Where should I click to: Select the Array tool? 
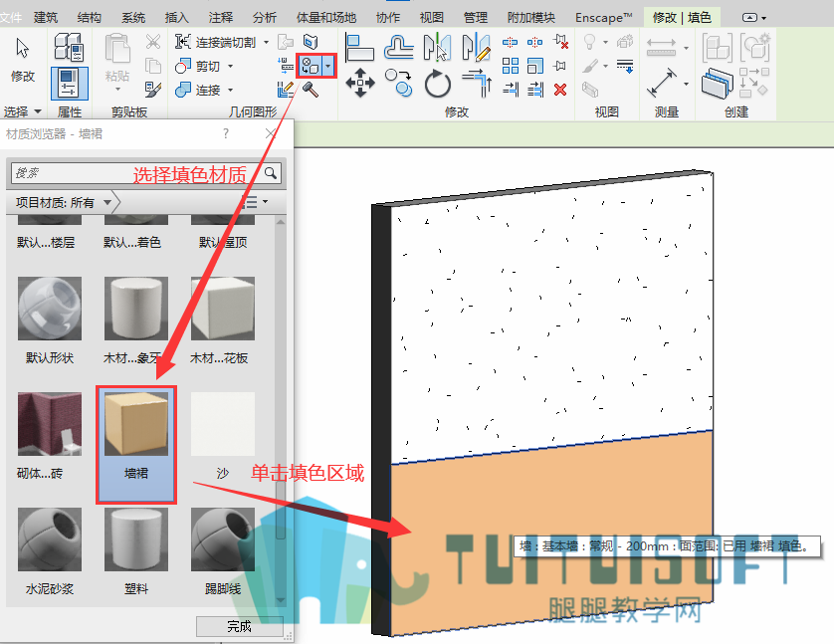click(511, 66)
